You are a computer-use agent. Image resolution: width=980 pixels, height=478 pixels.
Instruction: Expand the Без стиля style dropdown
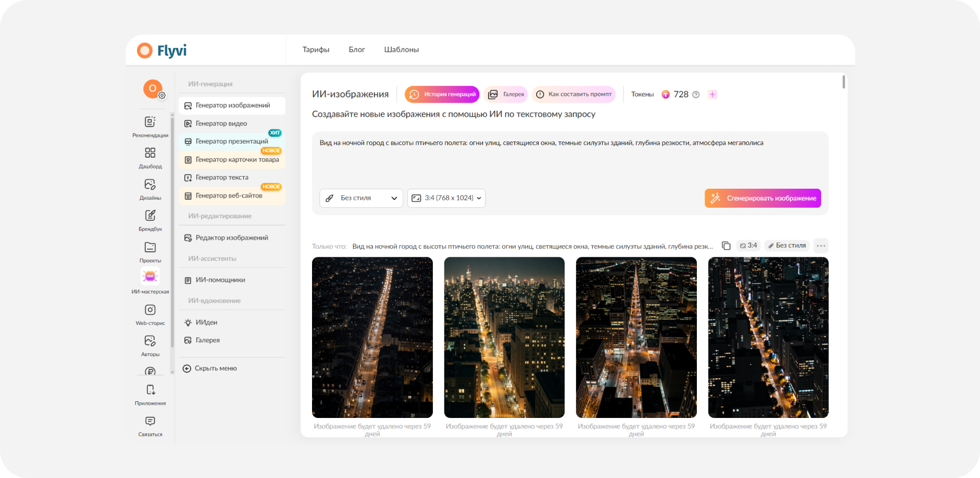361,198
